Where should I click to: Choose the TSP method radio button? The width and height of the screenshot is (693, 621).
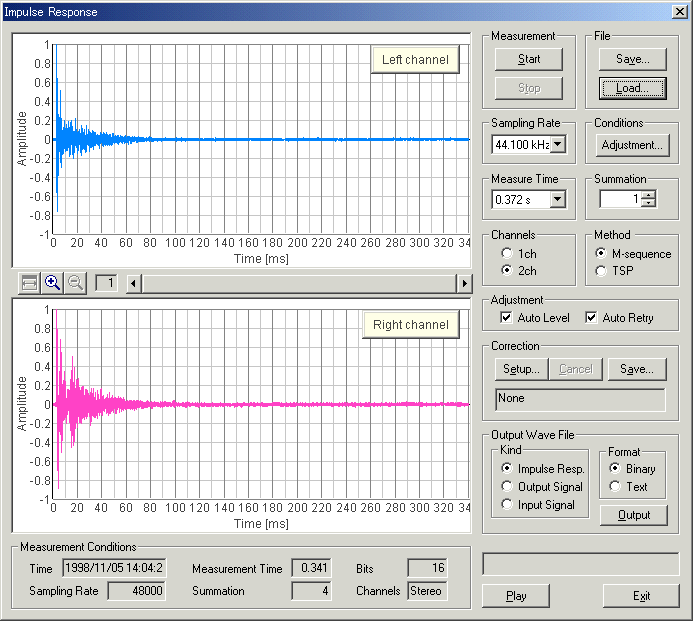[600, 270]
